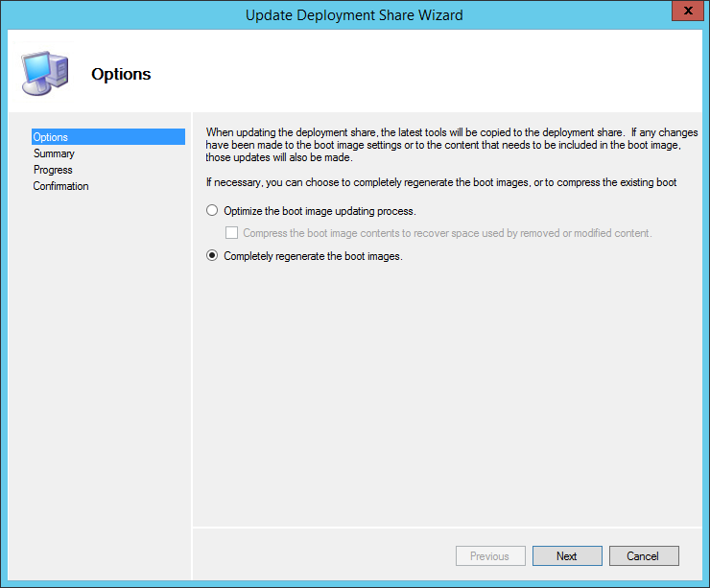This screenshot has width=710, height=588.
Task: Cancel the wizard
Action: coord(642,556)
